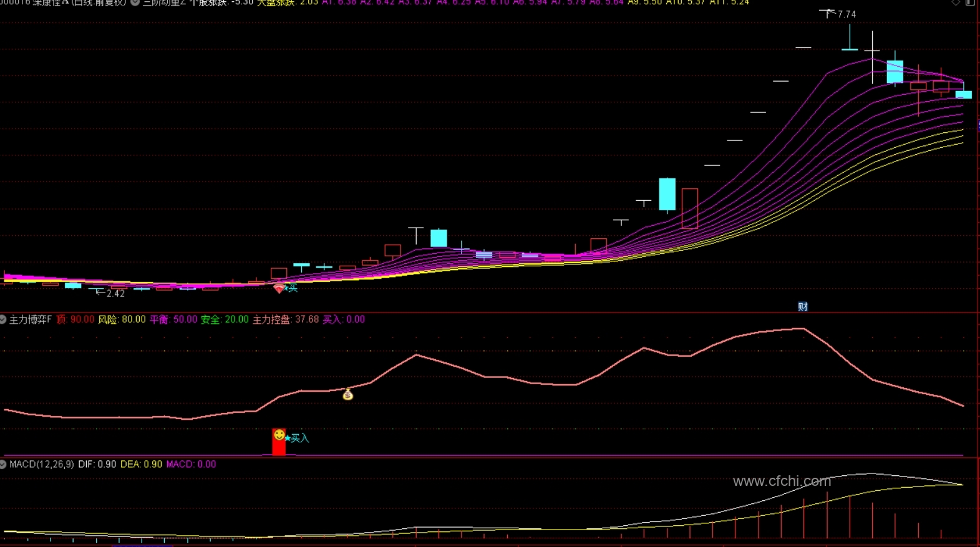Click the 风险: 80.00 value
The image size is (980, 547).
point(122,319)
